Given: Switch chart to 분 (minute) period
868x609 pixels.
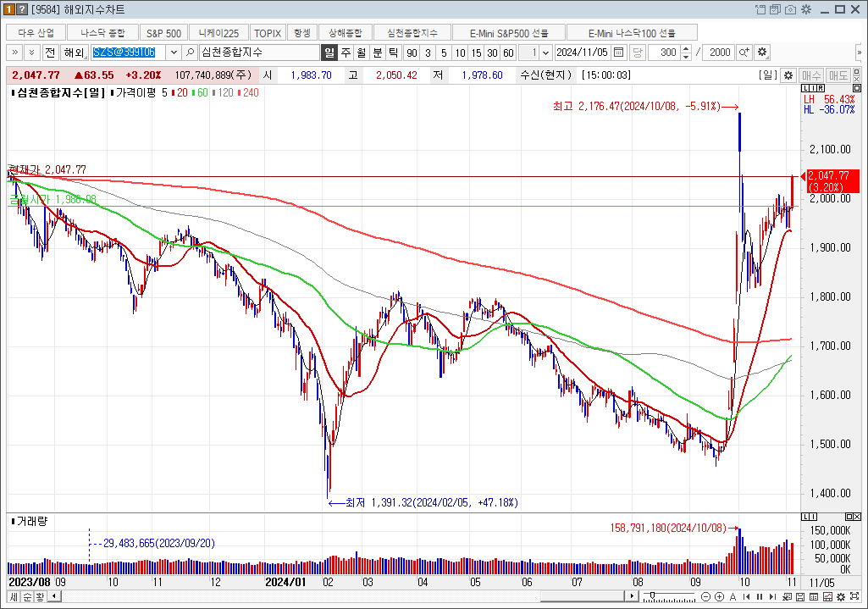Looking at the screenshot, I should coord(378,53).
